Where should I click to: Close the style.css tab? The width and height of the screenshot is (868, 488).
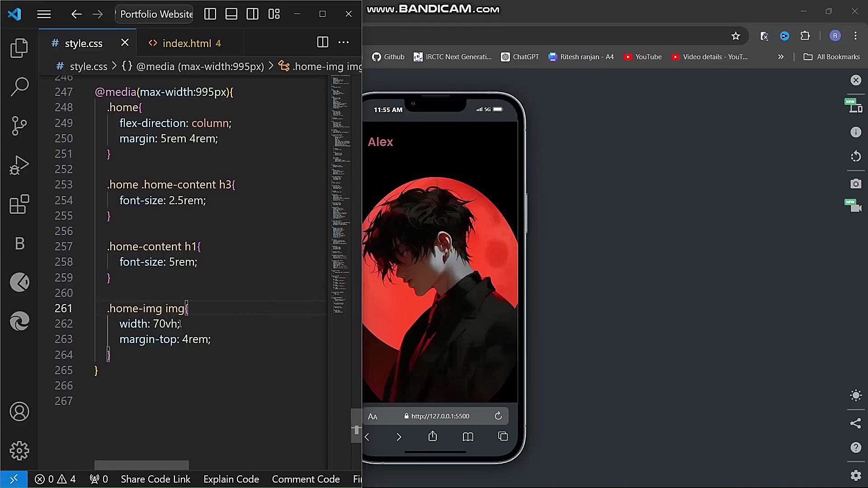click(x=125, y=42)
